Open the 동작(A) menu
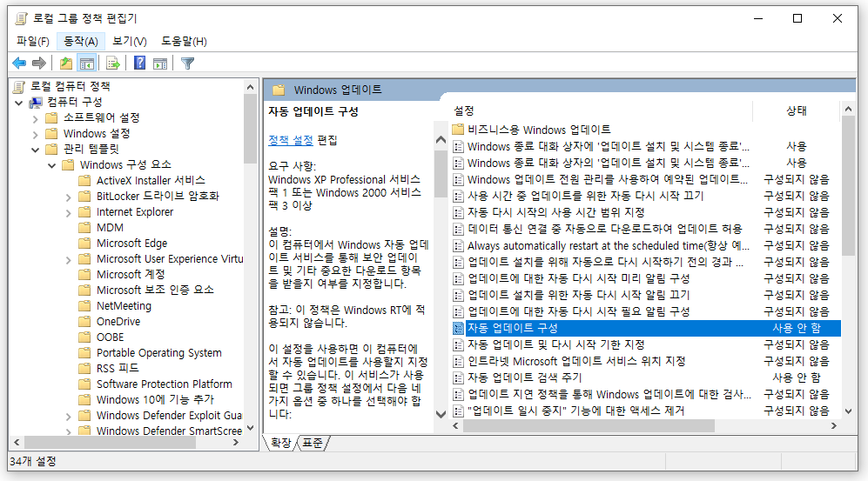Screen dimensions: 868x481 pyautogui.click(x=81, y=41)
